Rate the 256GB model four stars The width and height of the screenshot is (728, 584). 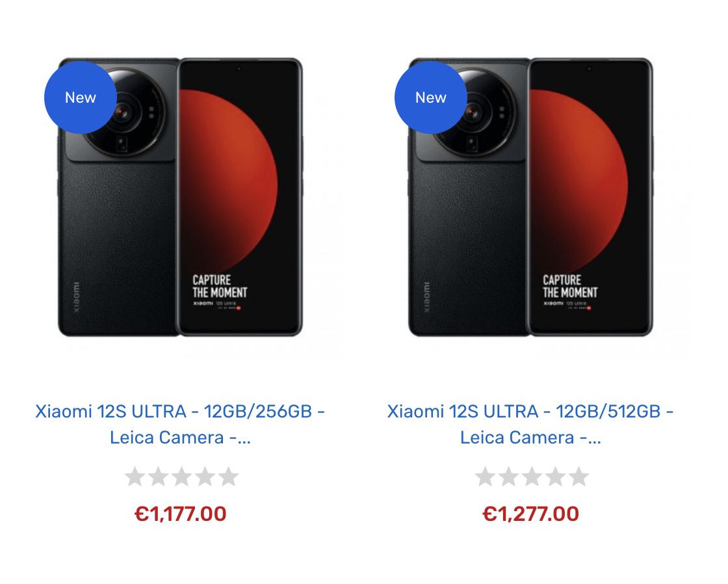click(205, 477)
